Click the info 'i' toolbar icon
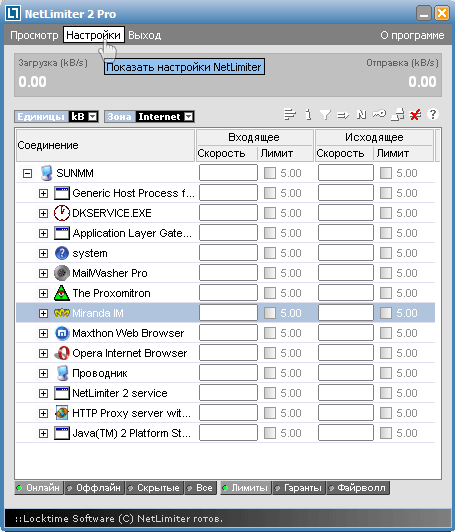Screen dimensions: 455x532 coord(308,115)
